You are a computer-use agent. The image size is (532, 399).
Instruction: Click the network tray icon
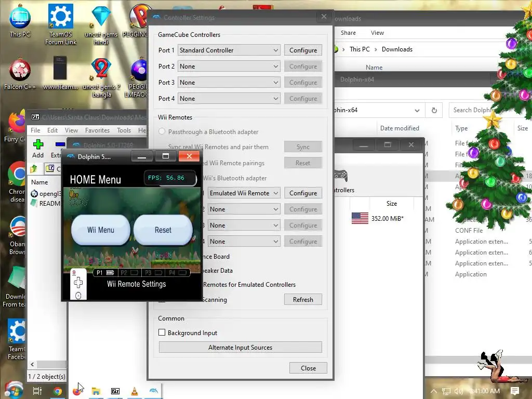[446, 391]
